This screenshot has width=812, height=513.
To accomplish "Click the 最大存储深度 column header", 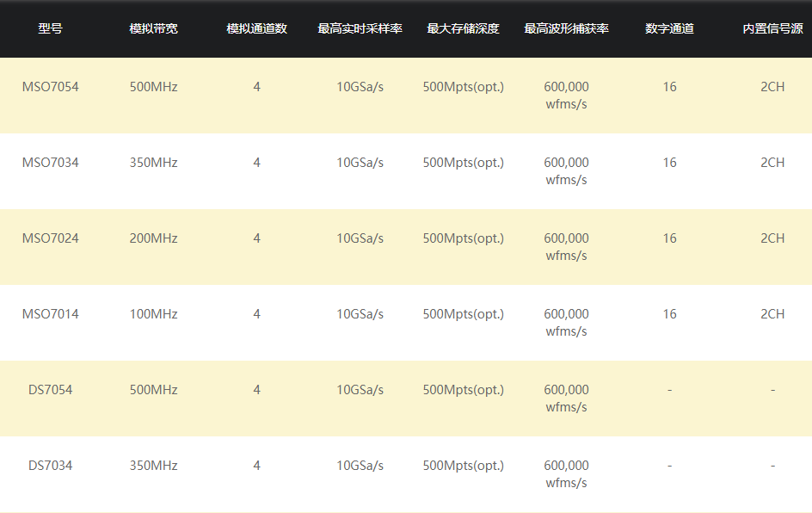I will (x=463, y=28).
